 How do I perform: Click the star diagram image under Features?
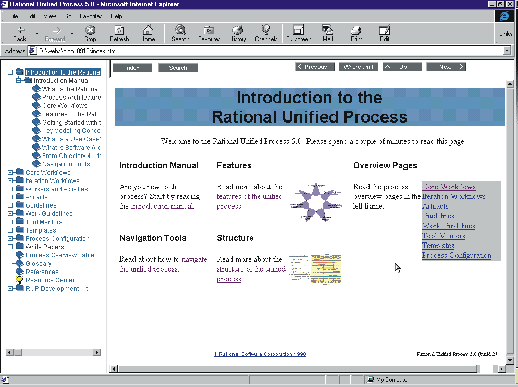316,202
